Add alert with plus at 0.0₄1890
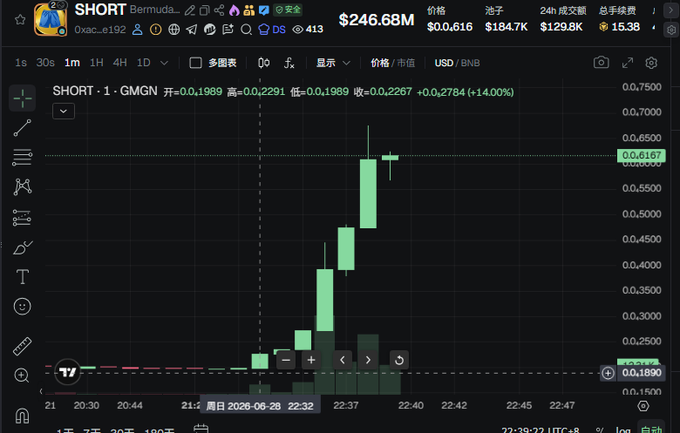The height and width of the screenshot is (433, 680). click(608, 373)
